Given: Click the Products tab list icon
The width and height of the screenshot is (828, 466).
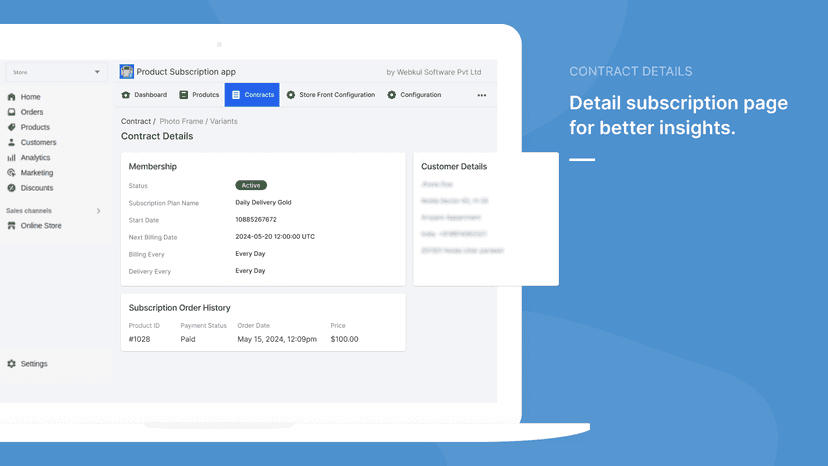Looking at the screenshot, I should pyautogui.click(x=183, y=95).
